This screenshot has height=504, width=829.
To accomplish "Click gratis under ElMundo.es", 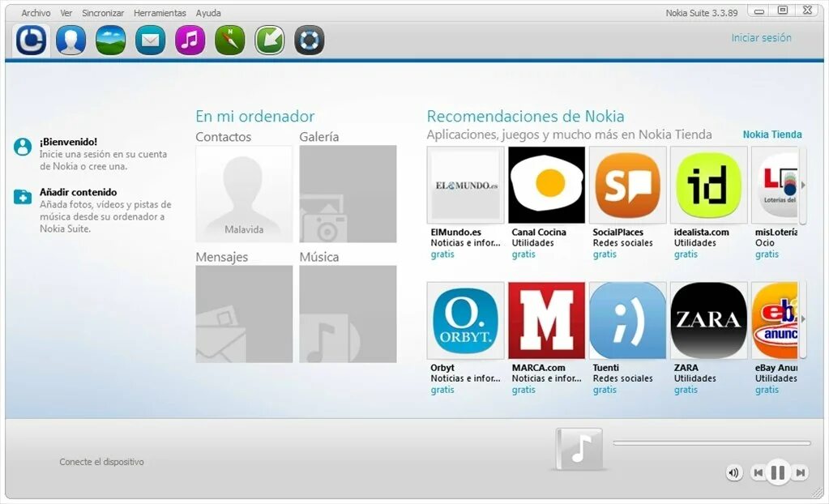I will (x=442, y=254).
